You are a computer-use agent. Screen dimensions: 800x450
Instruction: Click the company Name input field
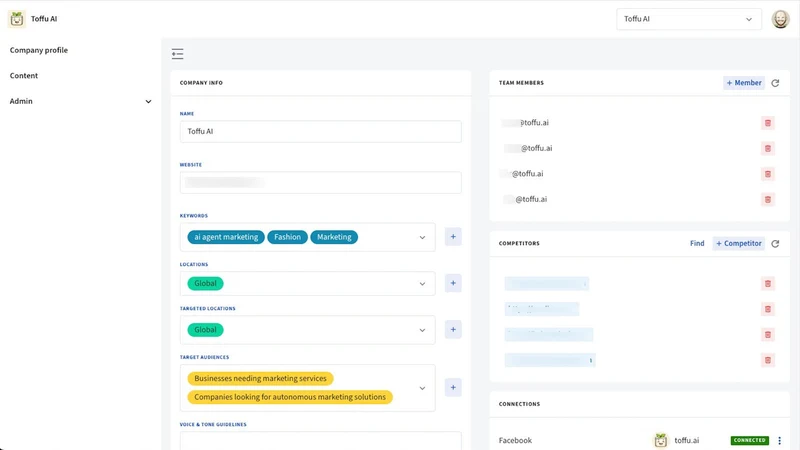pyautogui.click(x=320, y=132)
